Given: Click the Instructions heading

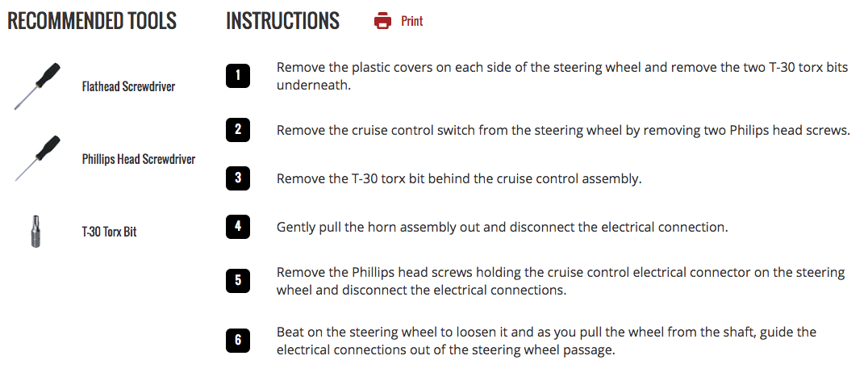Looking at the screenshot, I should [283, 21].
